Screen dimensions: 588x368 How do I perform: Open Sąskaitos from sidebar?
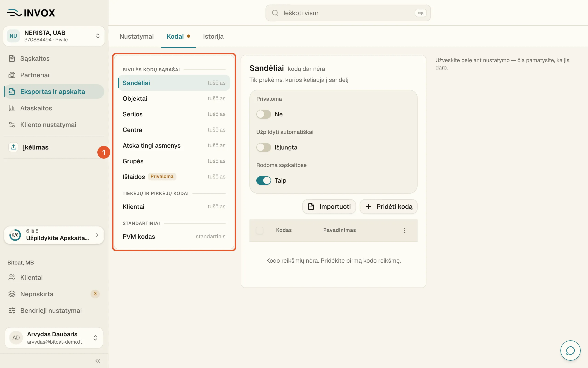[x=54, y=58]
